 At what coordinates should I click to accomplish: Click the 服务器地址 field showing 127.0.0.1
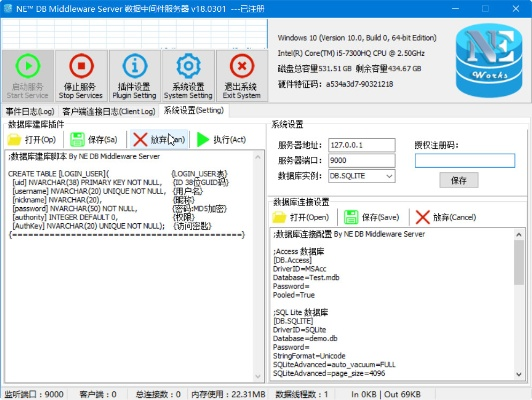click(362, 145)
